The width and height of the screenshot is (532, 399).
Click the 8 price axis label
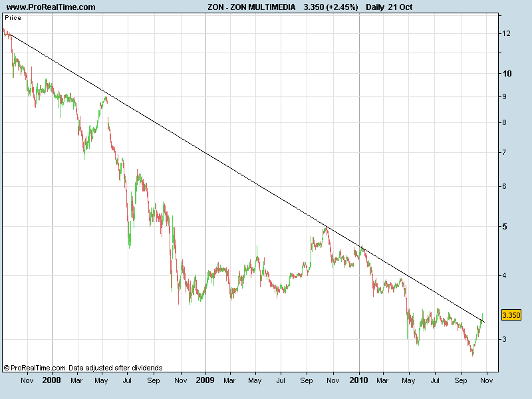click(505, 122)
